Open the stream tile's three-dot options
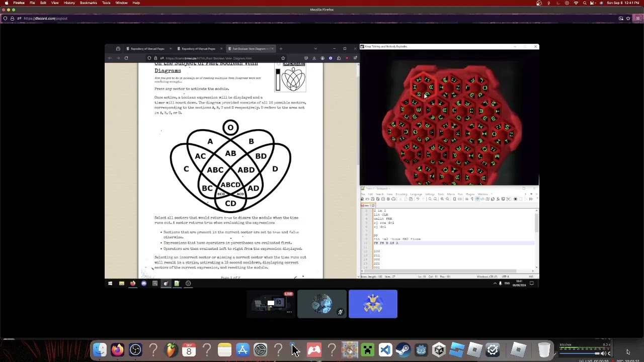 click(289, 312)
